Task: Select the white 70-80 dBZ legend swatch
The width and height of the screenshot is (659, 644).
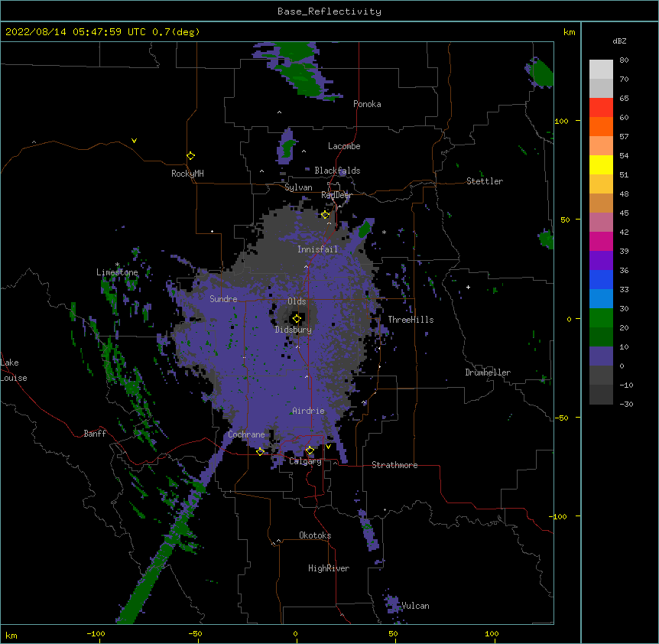Action: point(601,70)
